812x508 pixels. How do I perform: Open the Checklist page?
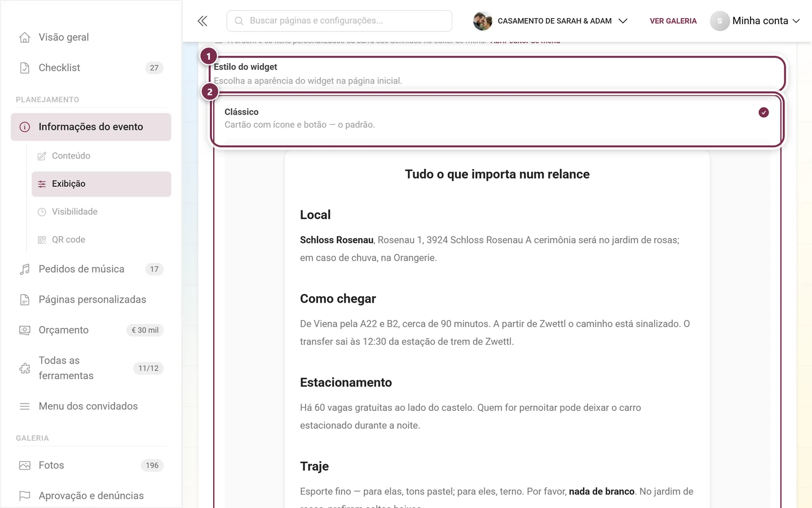click(x=91, y=68)
